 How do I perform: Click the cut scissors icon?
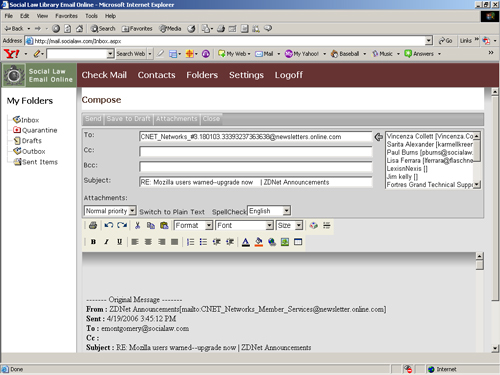pos(137,226)
